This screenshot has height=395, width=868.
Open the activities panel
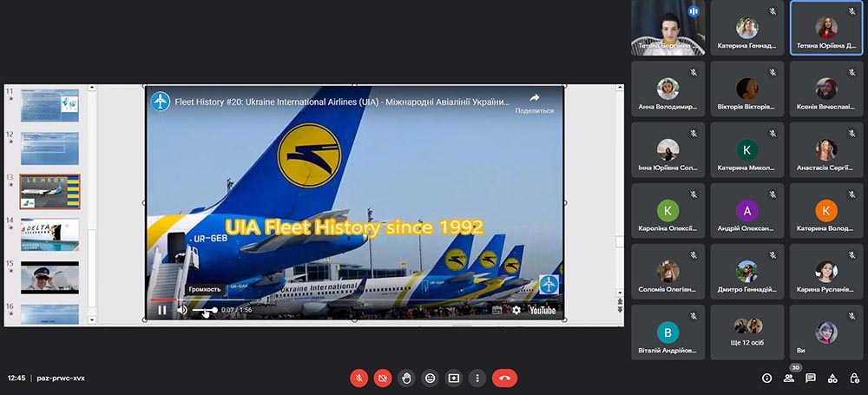(x=832, y=379)
